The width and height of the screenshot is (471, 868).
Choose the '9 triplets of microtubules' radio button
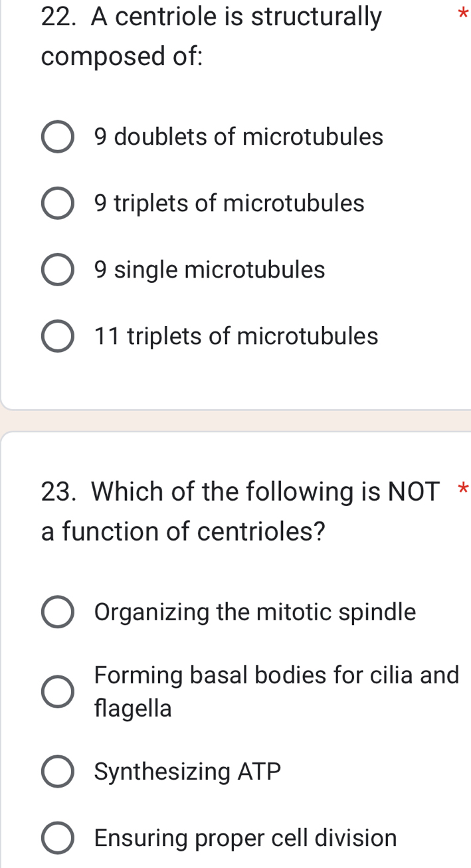tap(58, 203)
